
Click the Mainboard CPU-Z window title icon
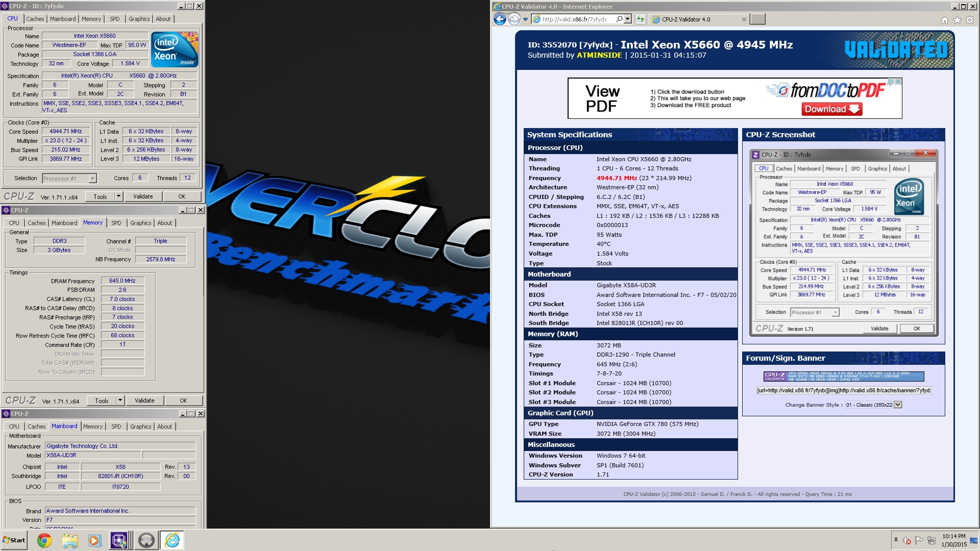click(x=6, y=414)
